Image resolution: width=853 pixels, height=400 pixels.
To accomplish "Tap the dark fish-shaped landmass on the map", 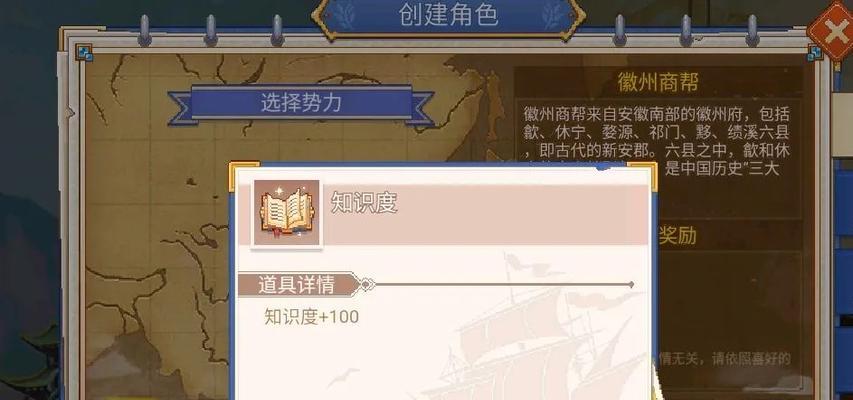I will coord(494,107).
